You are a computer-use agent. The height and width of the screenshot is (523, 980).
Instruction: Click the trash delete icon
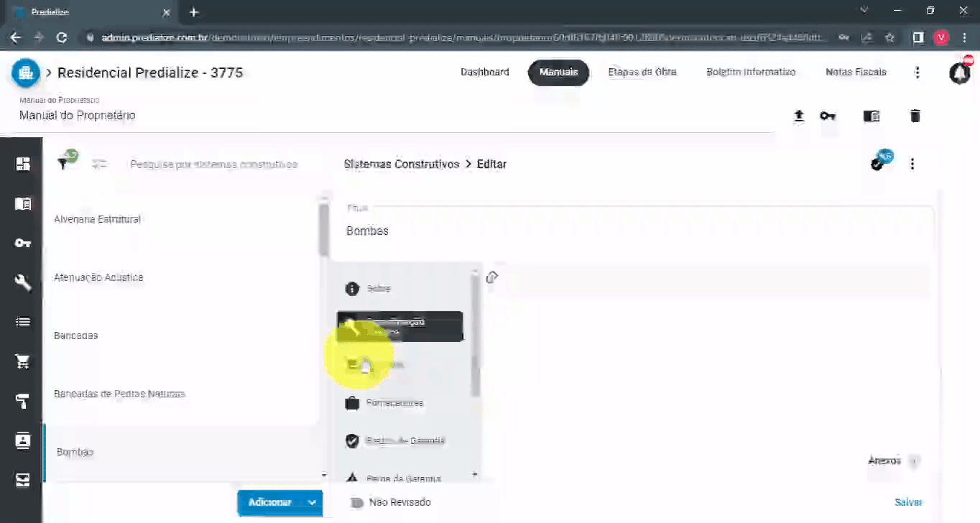pos(915,116)
